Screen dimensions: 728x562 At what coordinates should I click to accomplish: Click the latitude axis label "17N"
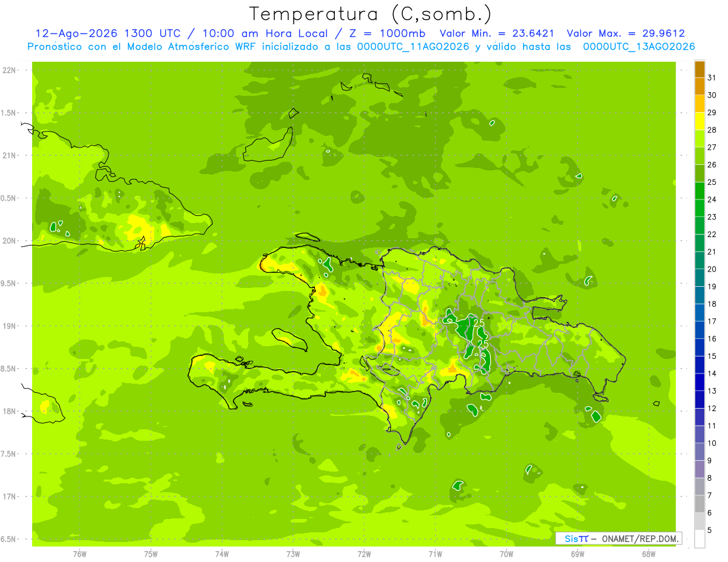coord(10,497)
